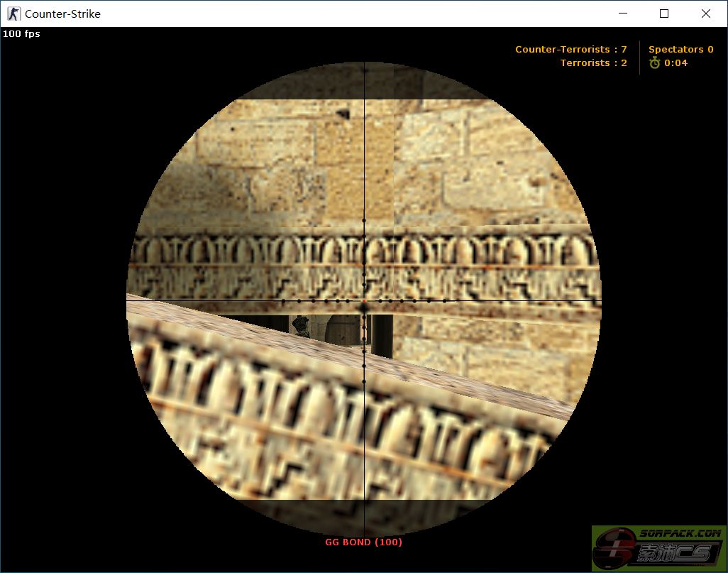
Task: Click the "Terrorists : 2" score text
Action: [593, 62]
